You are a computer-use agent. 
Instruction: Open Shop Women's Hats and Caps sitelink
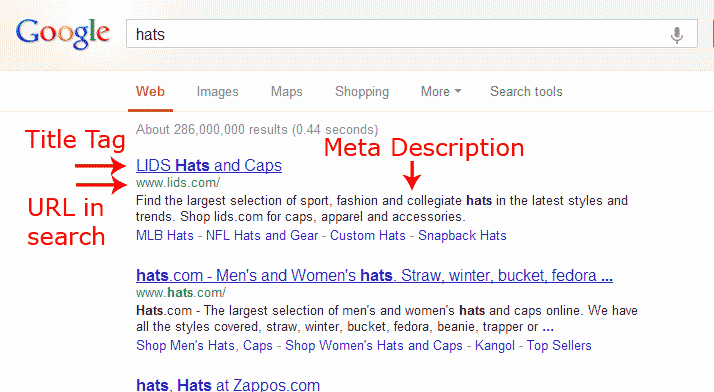[374, 346]
